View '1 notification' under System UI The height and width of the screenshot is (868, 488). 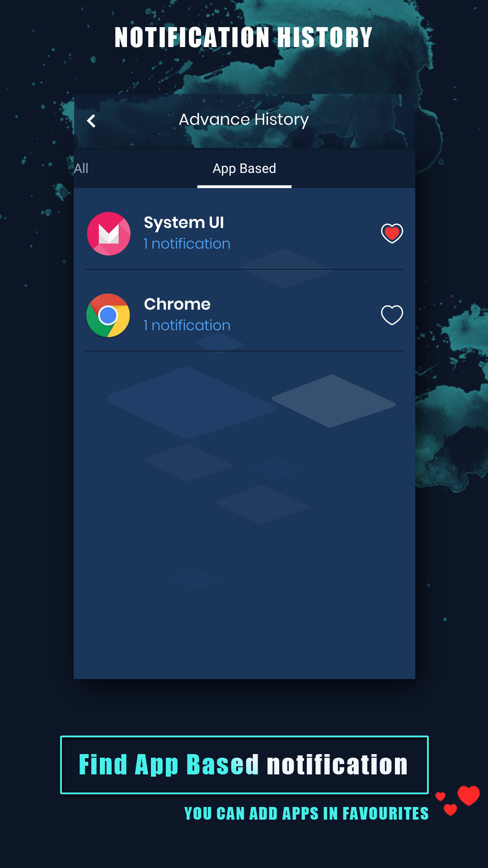(x=187, y=244)
